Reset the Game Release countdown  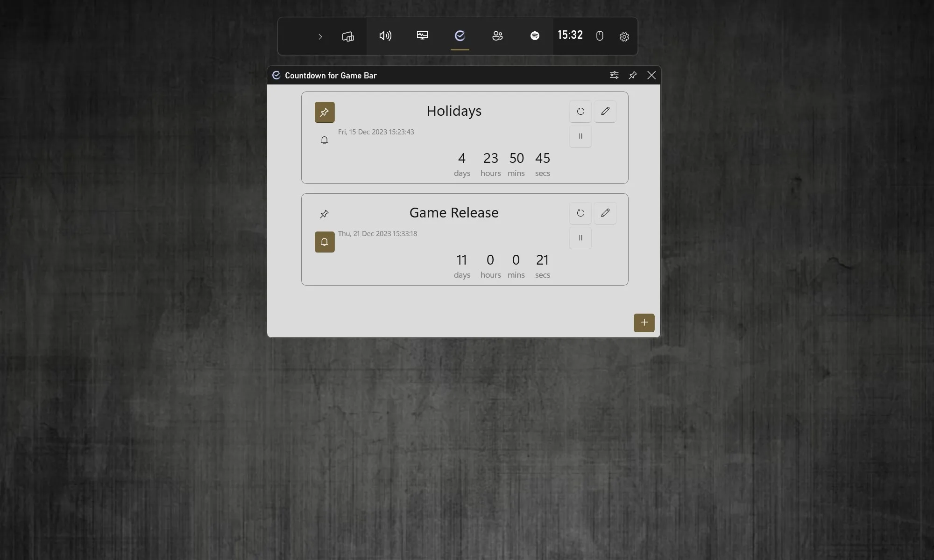click(580, 213)
